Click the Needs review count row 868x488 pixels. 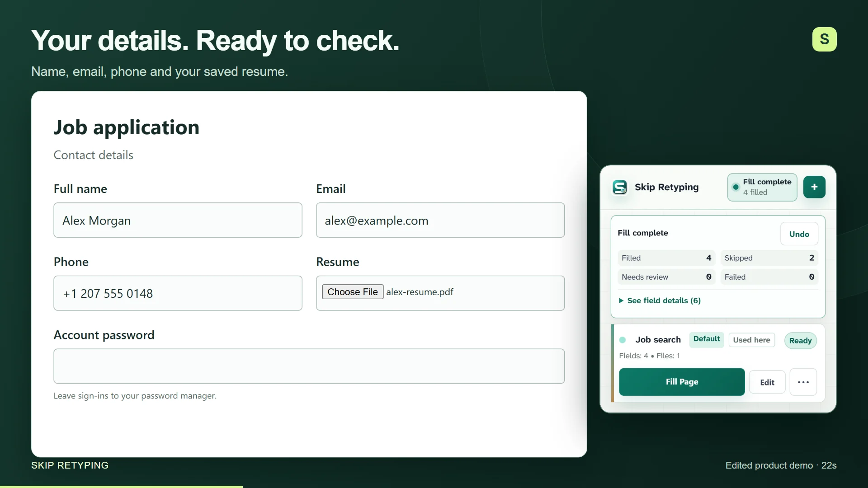point(666,277)
